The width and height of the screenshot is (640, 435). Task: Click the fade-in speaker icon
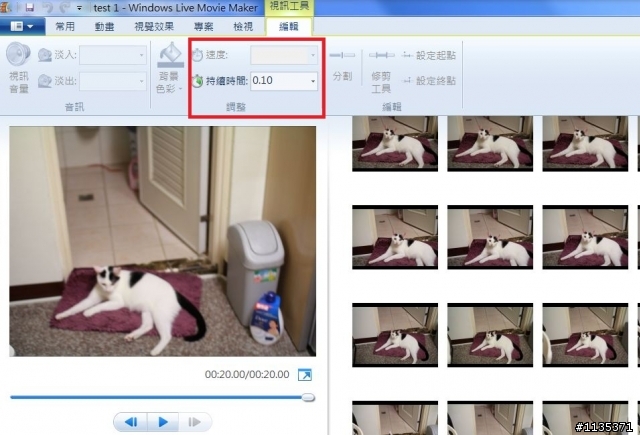tap(44, 55)
